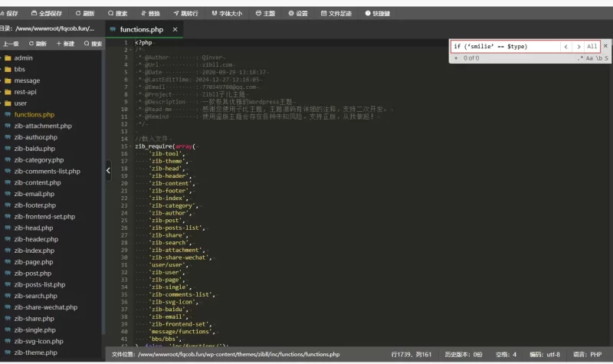This screenshot has height=364, width=613.
Task: Open the 替换 replace tool
Action: [x=150, y=13]
